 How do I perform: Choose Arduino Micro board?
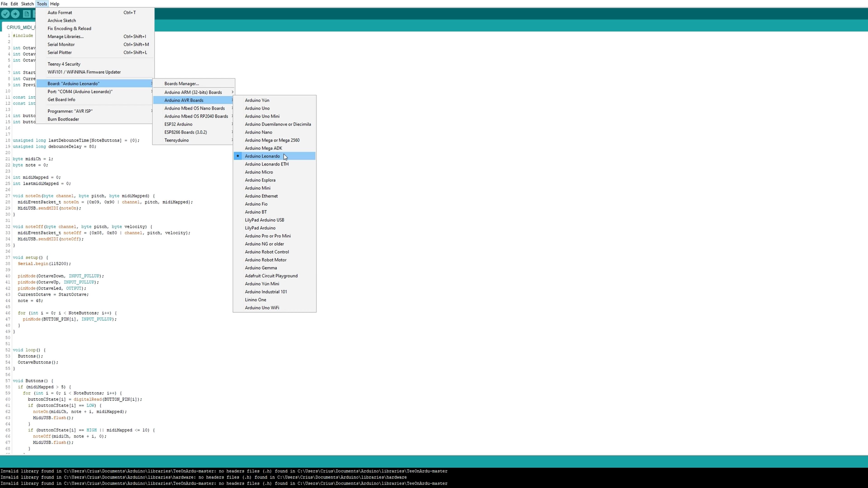tap(259, 172)
